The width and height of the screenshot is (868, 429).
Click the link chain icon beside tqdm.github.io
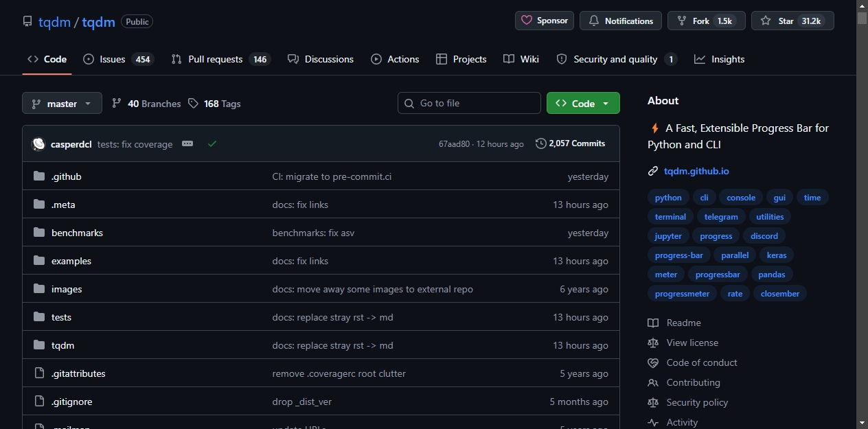click(x=653, y=171)
